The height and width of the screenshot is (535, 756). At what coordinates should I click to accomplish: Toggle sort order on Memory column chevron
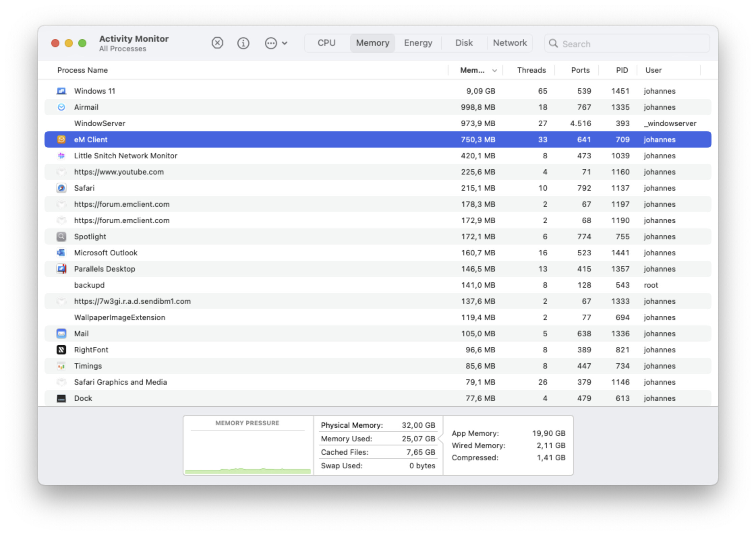[x=494, y=70]
